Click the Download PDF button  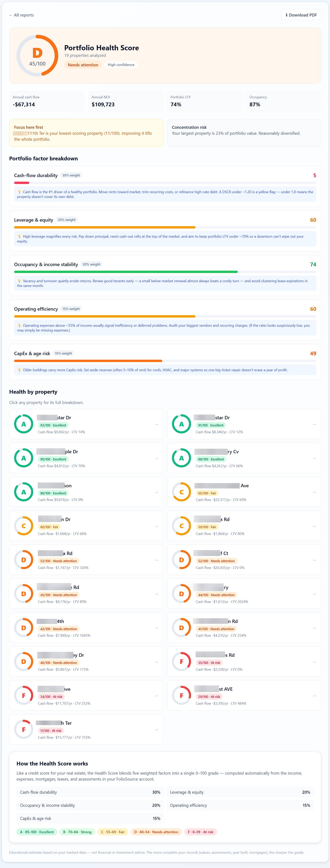pos(301,15)
